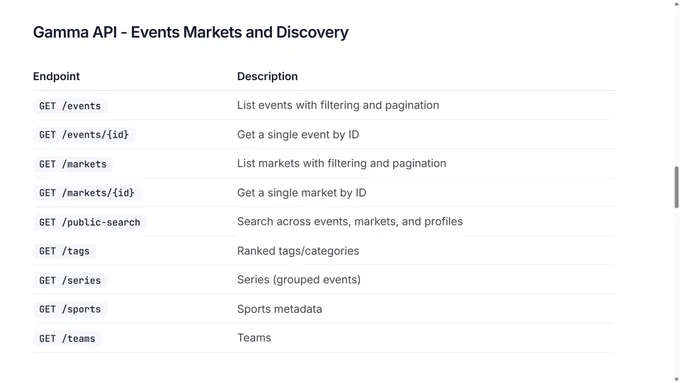Click the GET /public-search endpoint

click(90, 222)
